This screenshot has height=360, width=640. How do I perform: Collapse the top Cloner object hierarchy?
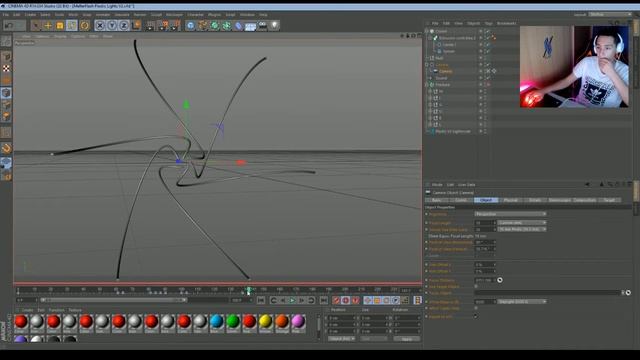coord(427,31)
